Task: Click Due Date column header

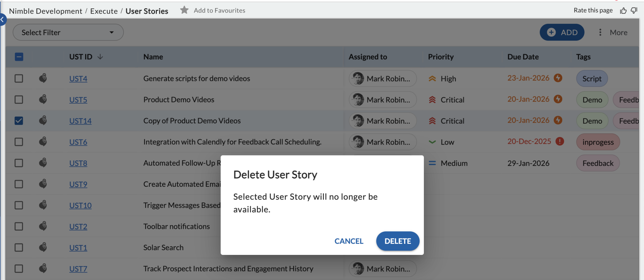Action: (523, 57)
